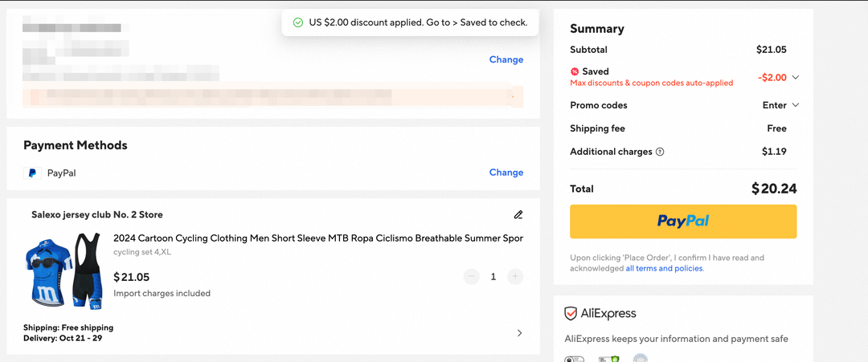Viewport: 868px width, 362px height.
Task: Open the 2024 Cartoon Cycling Clothing product title
Action: tap(317, 238)
